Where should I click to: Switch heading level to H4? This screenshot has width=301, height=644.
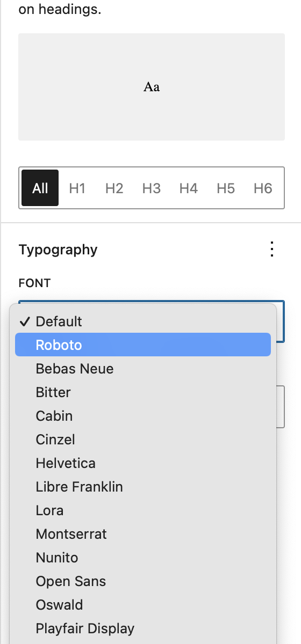coord(189,188)
